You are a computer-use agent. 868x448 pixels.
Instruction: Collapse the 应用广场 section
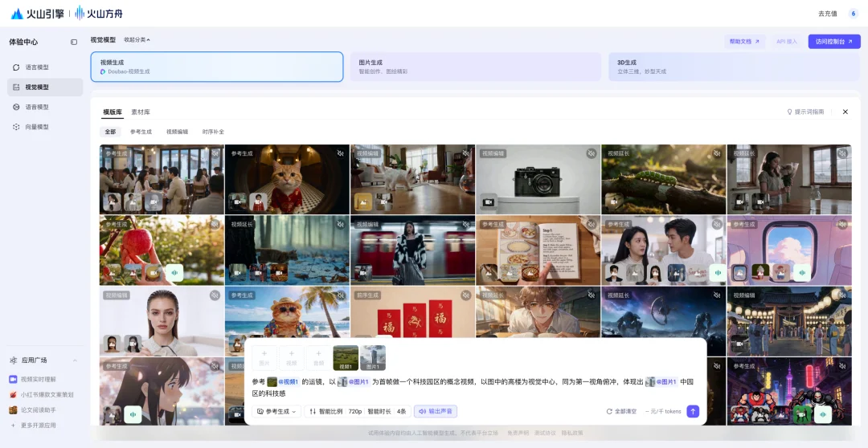pyautogui.click(x=75, y=360)
